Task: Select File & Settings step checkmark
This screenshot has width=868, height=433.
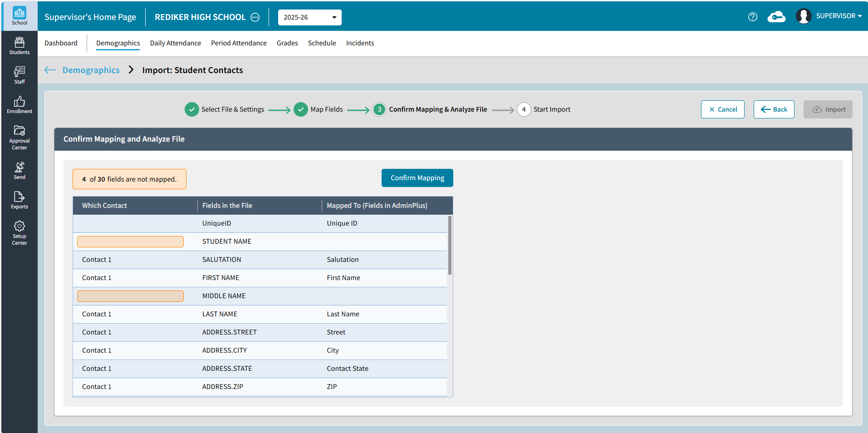Action: point(192,109)
